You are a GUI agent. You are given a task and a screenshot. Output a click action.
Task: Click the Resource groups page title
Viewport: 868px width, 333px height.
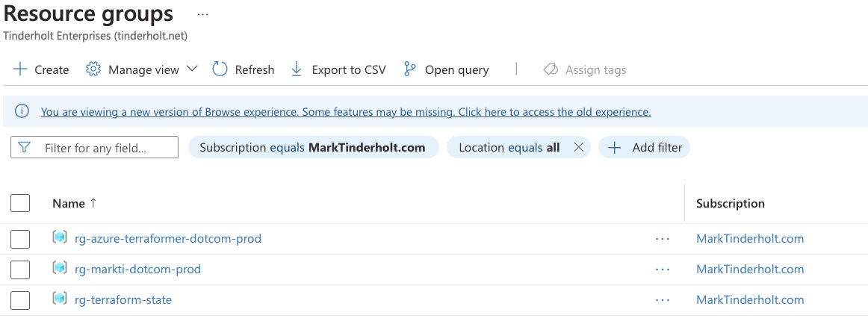point(88,14)
